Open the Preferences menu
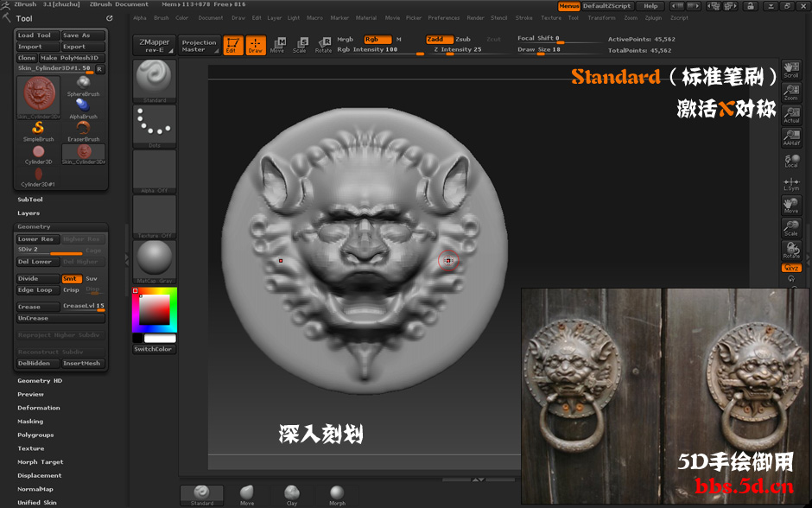812x508 pixels. 444,17
